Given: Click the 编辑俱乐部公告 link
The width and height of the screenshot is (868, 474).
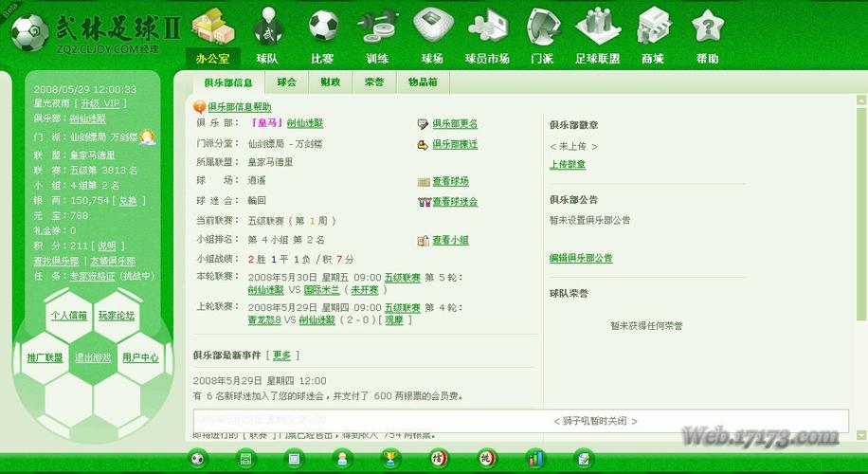Looking at the screenshot, I should [x=581, y=258].
